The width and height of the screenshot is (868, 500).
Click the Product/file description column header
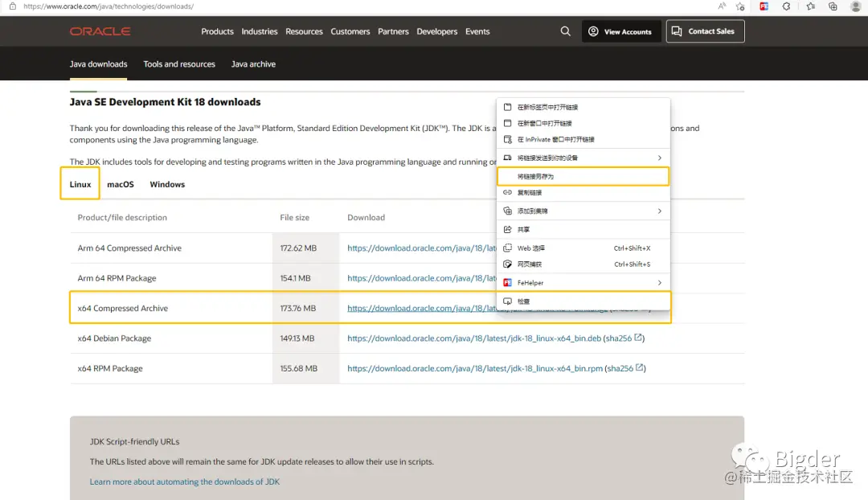122,218
